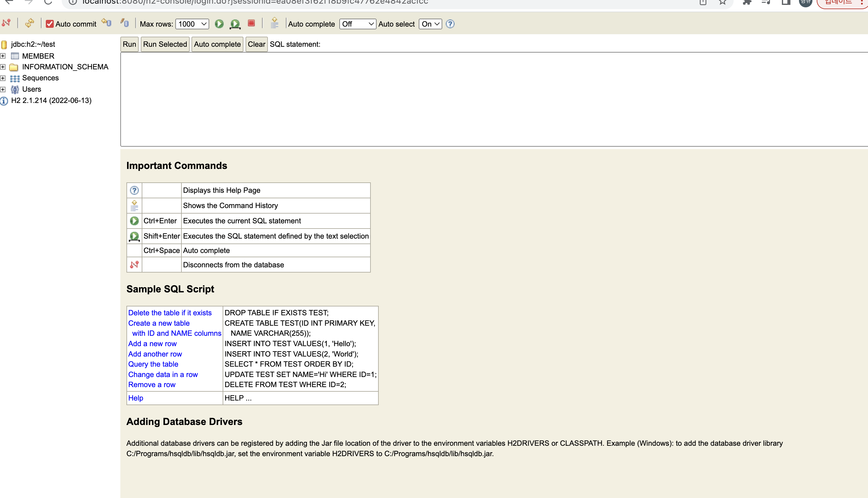
Task: Click the 'Delete the table if it exists' link
Action: tap(170, 313)
